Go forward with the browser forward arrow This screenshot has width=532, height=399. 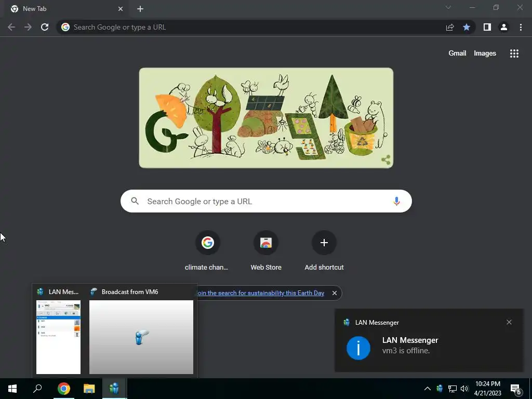point(28,27)
